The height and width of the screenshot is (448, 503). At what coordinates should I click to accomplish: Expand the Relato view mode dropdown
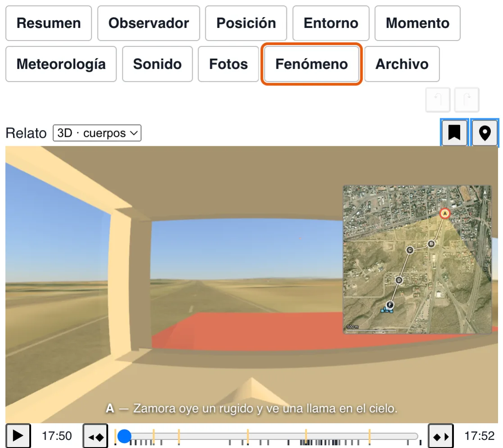click(x=97, y=133)
